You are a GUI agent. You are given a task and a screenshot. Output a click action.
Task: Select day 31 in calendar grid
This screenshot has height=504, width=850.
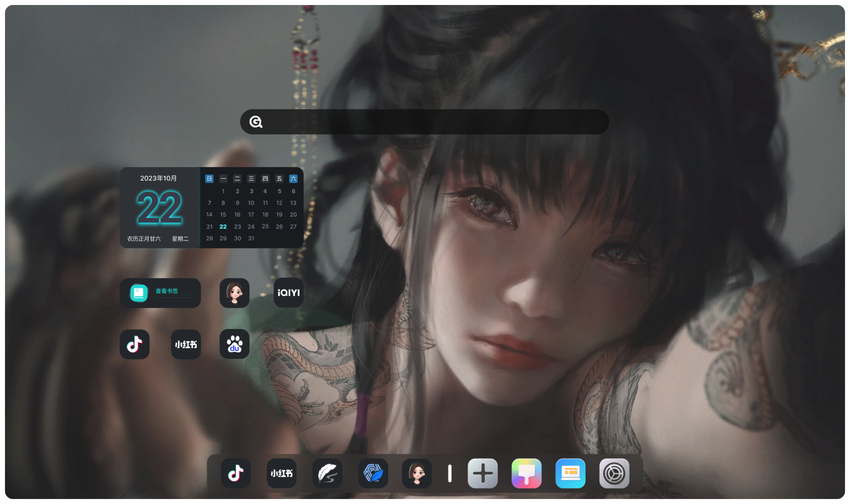(x=251, y=238)
